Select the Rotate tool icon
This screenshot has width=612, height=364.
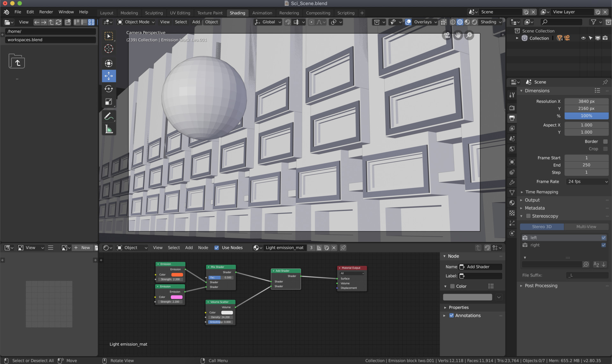109,89
